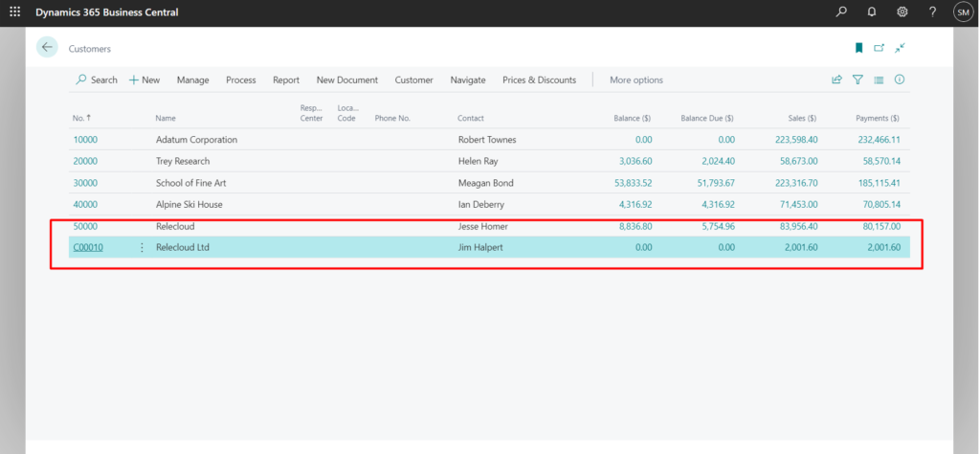Screen dimensions: 980x454
Task: Open the Navigate menu
Action: (x=467, y=80)
